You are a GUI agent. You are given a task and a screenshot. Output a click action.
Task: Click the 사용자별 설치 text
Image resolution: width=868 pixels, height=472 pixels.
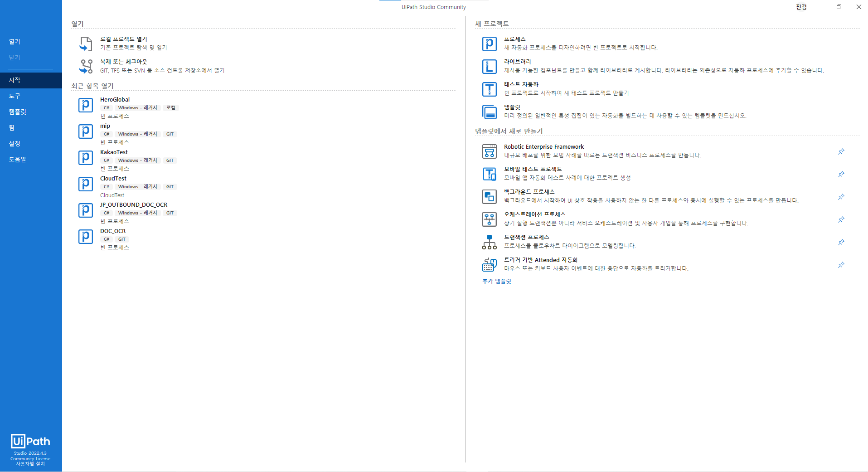click(x=30, y=464)
